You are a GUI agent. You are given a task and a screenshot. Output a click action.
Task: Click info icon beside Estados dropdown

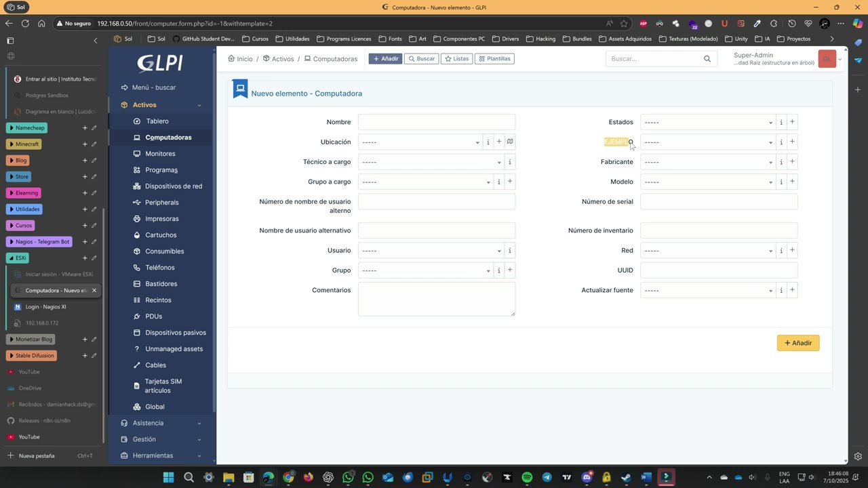coord(781,123)
